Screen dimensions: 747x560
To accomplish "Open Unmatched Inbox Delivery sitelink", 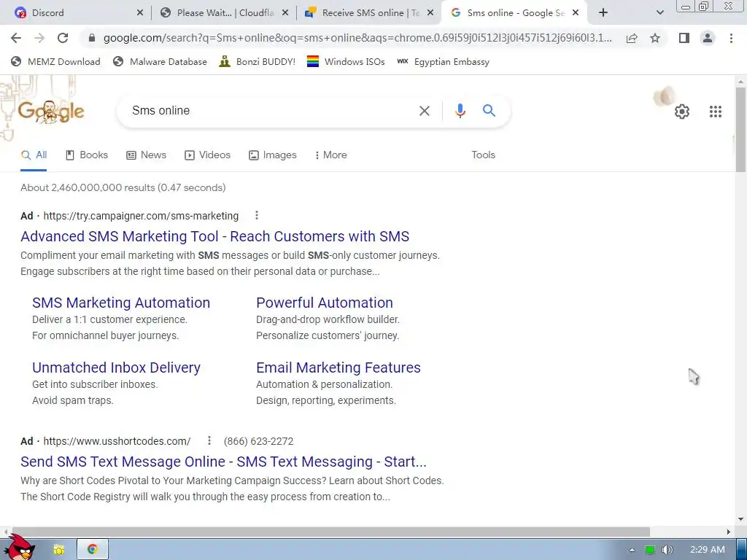I will click(x=116, y=367).
